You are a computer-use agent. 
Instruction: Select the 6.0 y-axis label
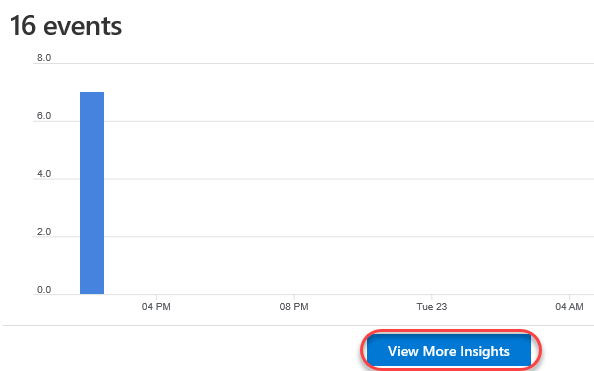coord(44,116)
